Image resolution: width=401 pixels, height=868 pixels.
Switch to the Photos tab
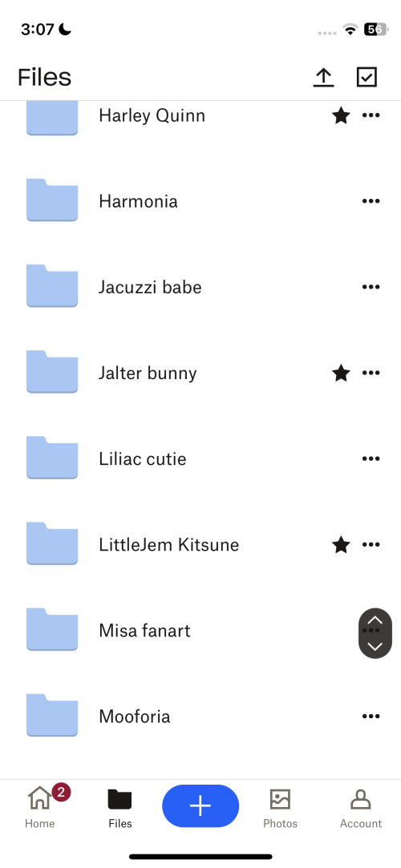pos(280,808)
